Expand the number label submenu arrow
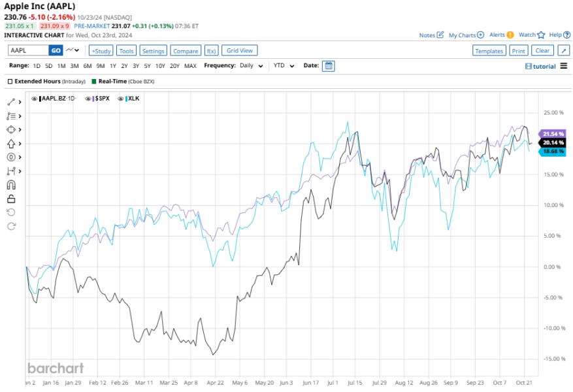Image resolution: width=573 pixels, height=392 pixels. click(x=20, y=157)
